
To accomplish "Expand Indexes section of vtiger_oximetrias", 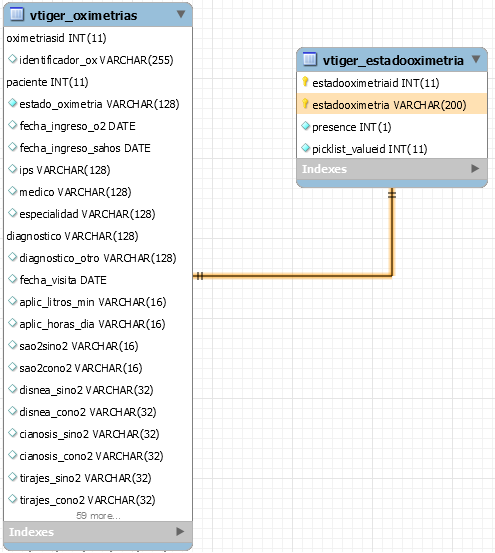I will click(180, 531).
